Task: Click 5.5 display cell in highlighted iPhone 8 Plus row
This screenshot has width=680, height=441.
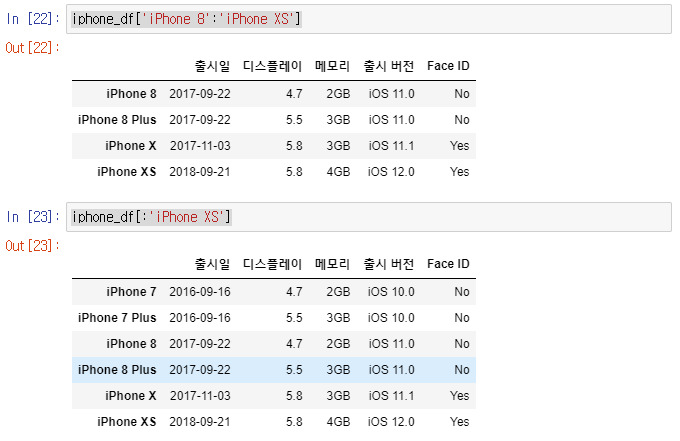Action: tap(294, 370)
